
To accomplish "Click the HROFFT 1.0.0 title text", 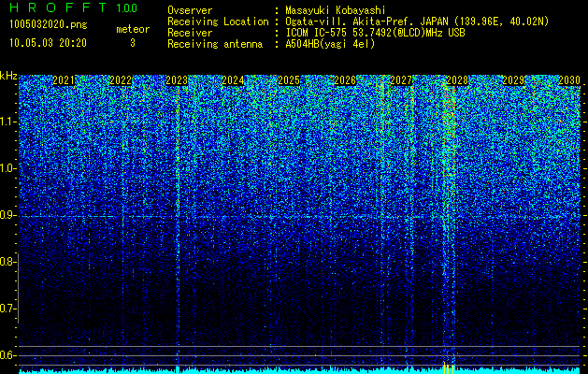I will [x=74, y=7].
